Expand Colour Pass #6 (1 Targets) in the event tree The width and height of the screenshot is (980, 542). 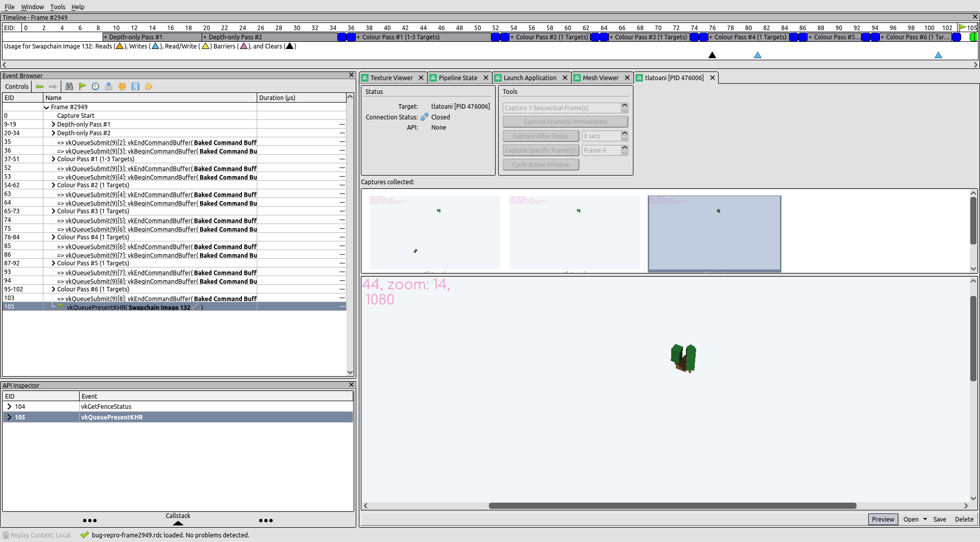tap(53, 289)
